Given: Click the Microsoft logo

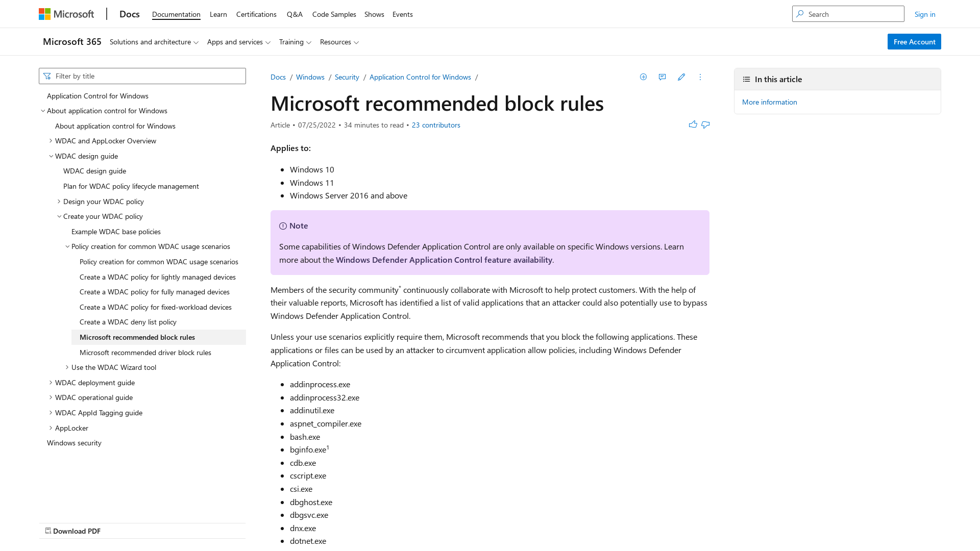Looking at the screenshot, I should click(x=66, y=14).
